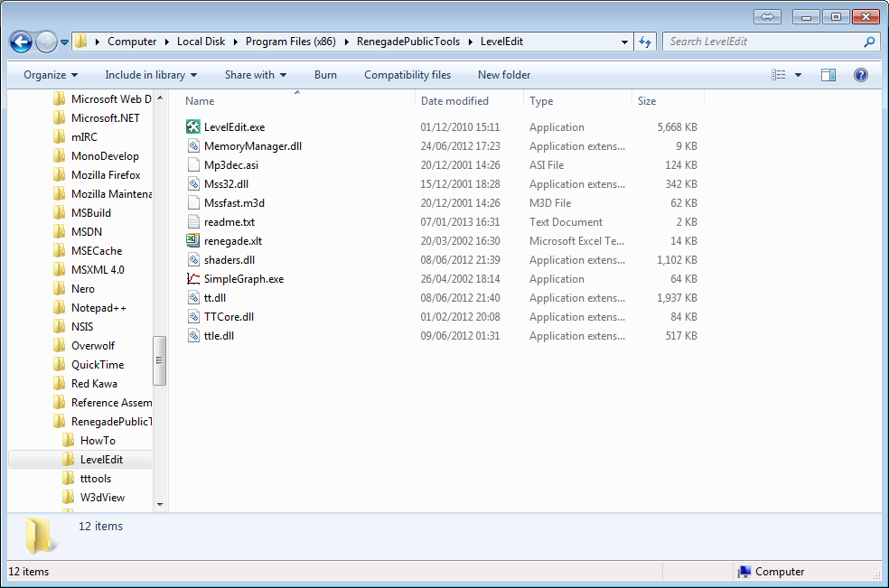Click the LevelEdit.exe application icon

[x=192, y=127]
